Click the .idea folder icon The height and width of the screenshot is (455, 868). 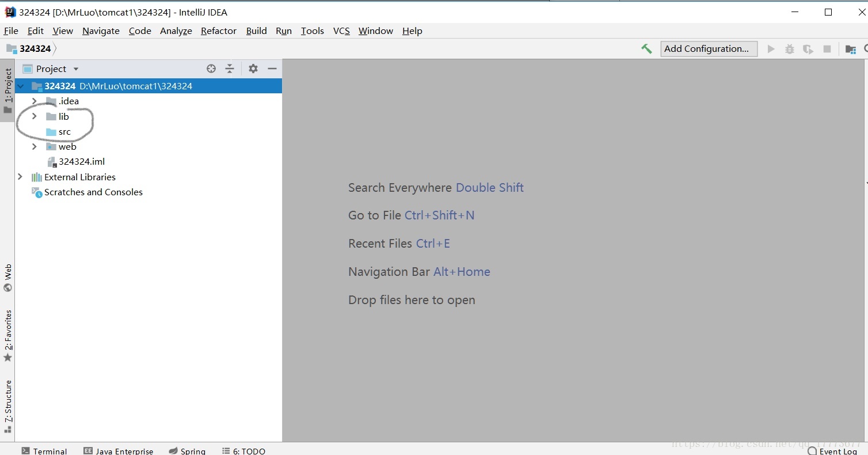(51, 101)
